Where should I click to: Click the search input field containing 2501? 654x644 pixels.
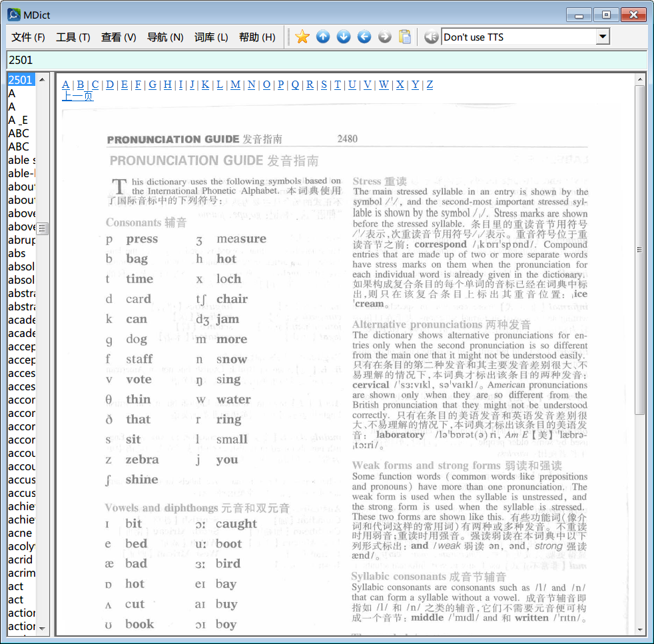pos(326,60)
